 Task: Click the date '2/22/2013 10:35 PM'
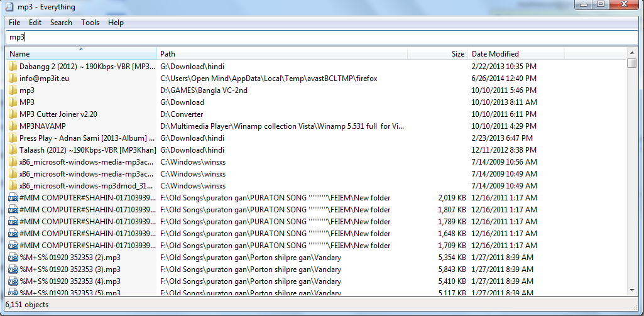click(504, 66)
